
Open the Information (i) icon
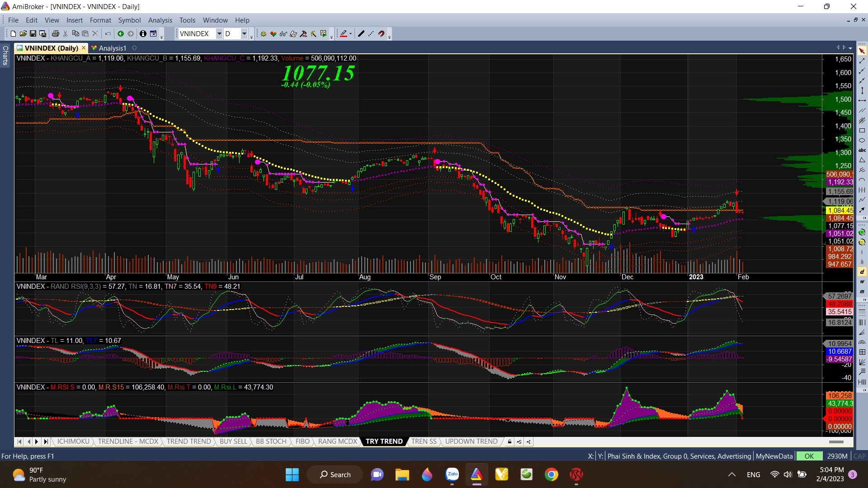(x=143, y=33)
